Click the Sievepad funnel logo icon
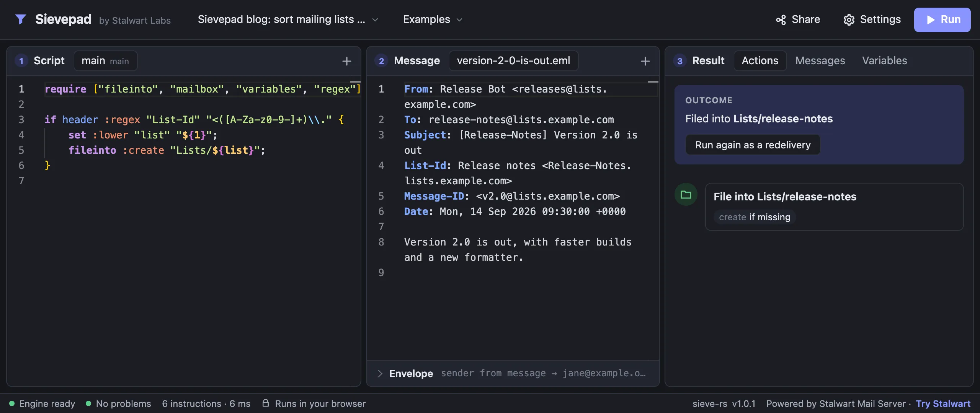Viewport: 980px width, 413px height. (x=21, y=19)
